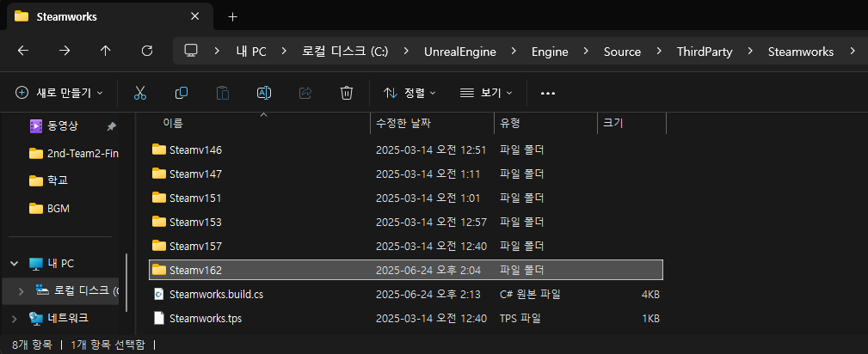Delete the selected item with trash icon
Viewport: 868px width, 354px height.
pos(347,93)
